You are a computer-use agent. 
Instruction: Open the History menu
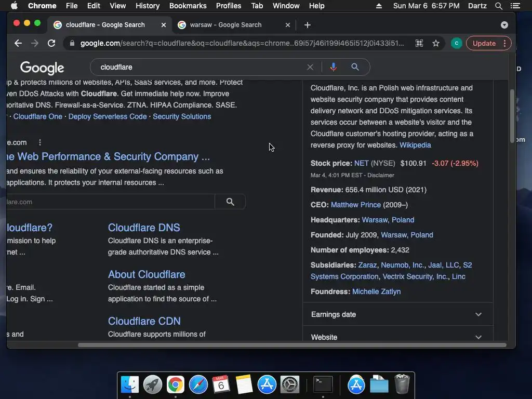pos(148,6)
